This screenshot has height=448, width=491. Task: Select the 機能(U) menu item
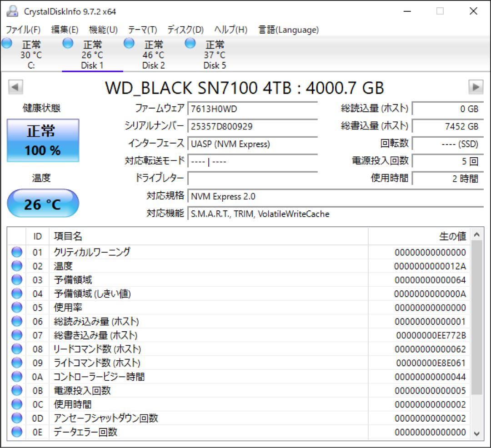click(x=103, y=30)
